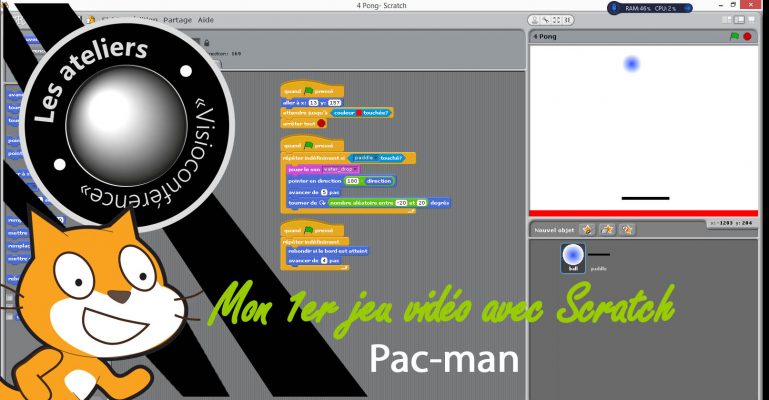Paint a new sprite using the first Nouvel objet icon
This screenshot has height=400, width=769.
click(587, 229)
